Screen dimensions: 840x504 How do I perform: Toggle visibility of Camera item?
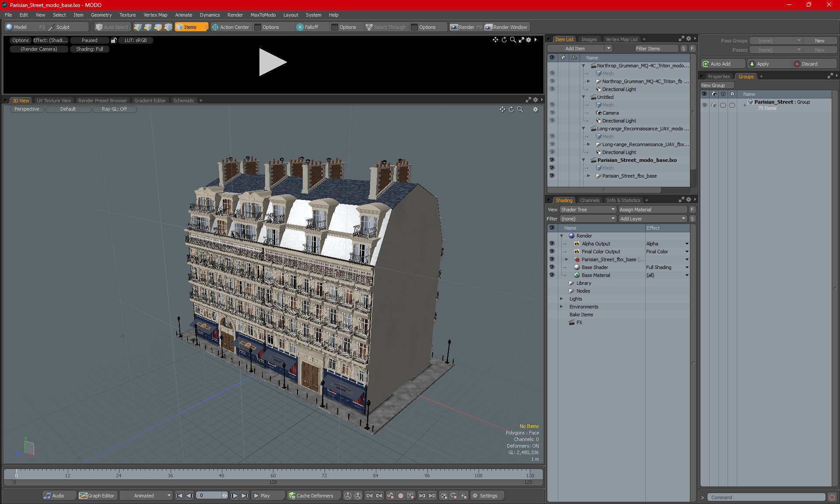coord(552,113)
